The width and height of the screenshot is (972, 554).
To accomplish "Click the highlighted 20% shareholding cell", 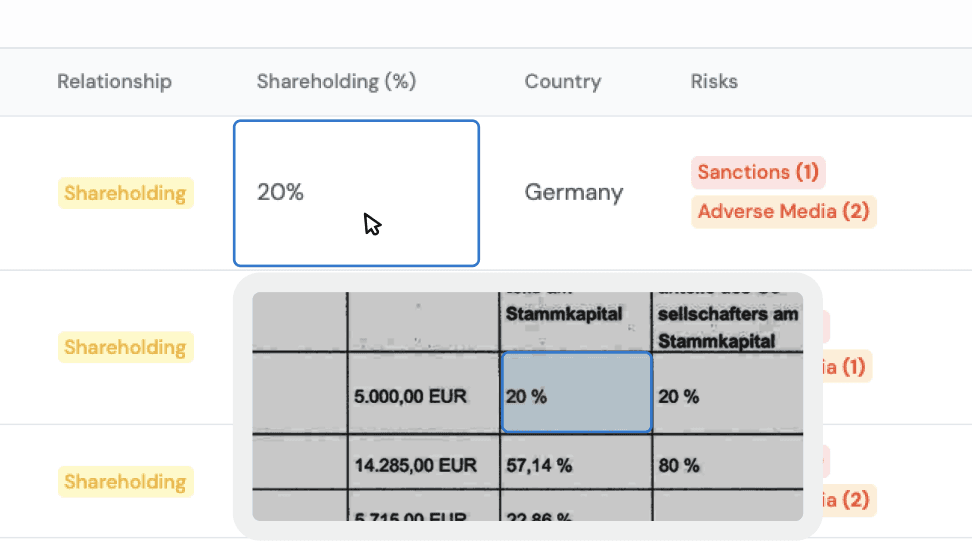I will [356, 193].
